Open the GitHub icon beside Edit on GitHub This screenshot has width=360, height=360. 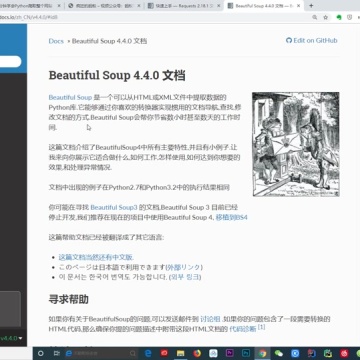tap(289, 41)
